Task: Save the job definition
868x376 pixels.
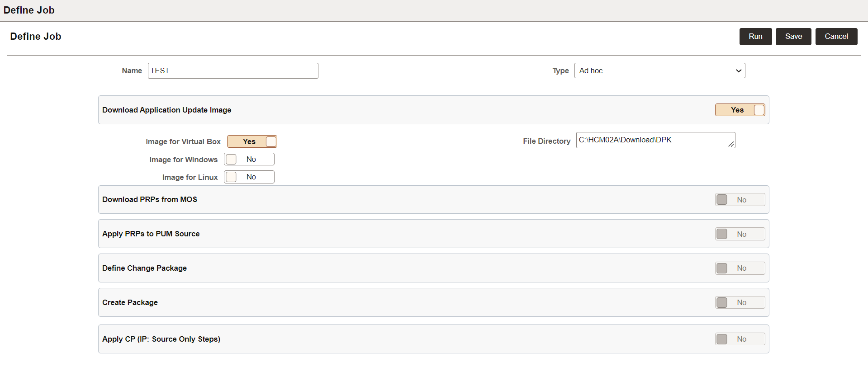Action: (x=793, y=37)
